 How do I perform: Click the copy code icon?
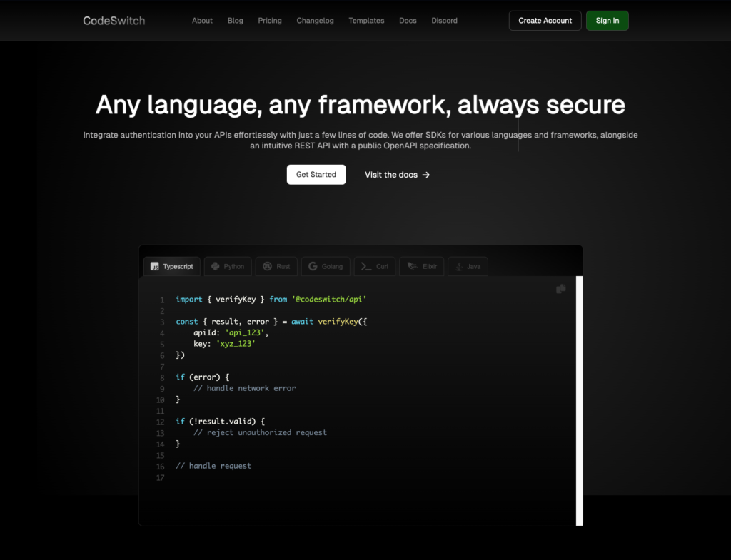560,289
